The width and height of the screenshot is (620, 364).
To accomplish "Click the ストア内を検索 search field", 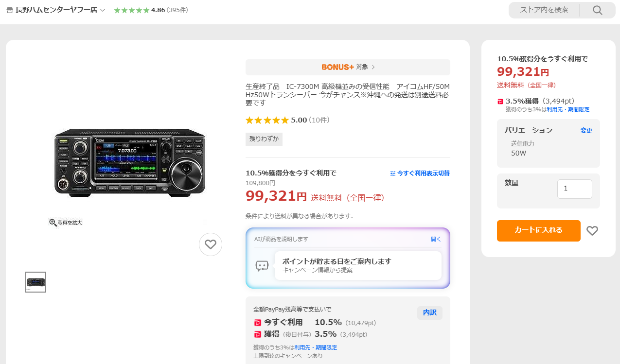I will (x=544, y=10).
